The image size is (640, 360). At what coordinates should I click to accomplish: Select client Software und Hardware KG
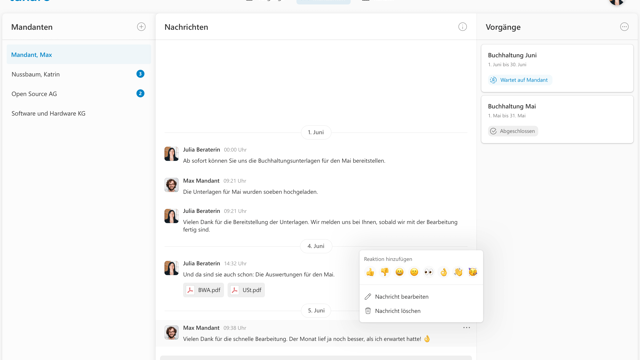tap(79, 113)
